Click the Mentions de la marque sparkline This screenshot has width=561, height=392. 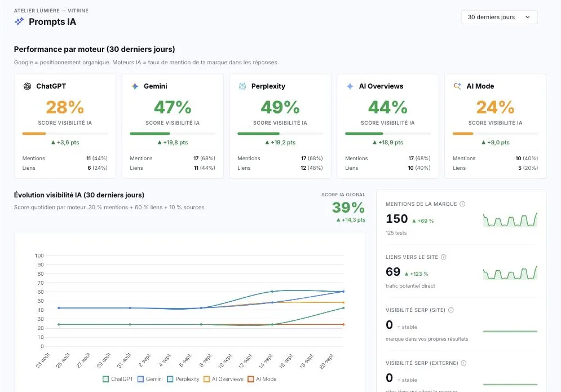(x=510, y=219)
